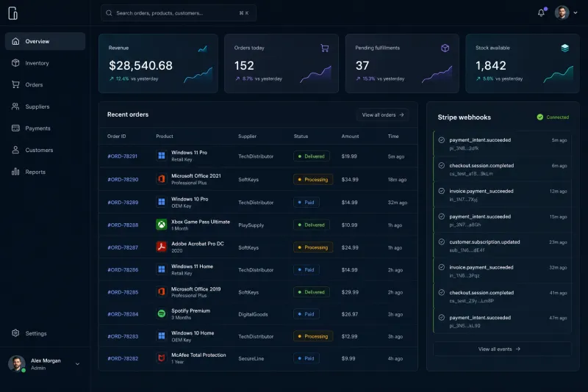This screenshot has width=588, height=392.
Task: Open the notifications bell
Action: click(x=541, y=12)
